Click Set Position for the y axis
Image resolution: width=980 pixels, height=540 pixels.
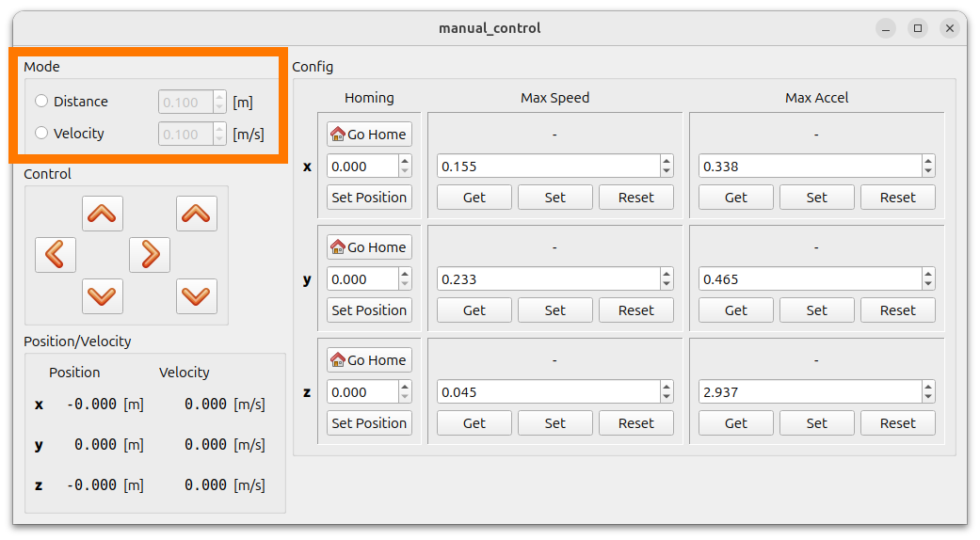[369, 310]
